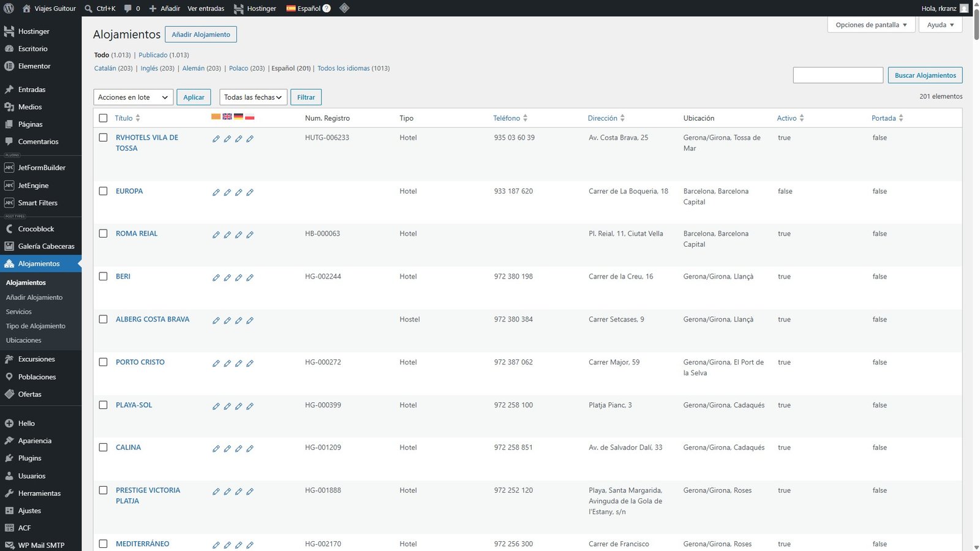Open the PORTO CRISTO accommodation link

[140, 362]
